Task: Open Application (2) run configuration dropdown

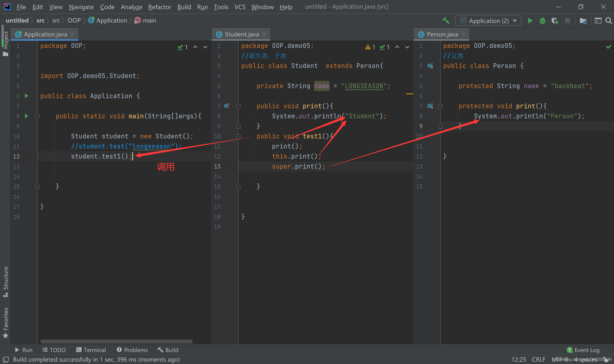Action: coord(488,21)
